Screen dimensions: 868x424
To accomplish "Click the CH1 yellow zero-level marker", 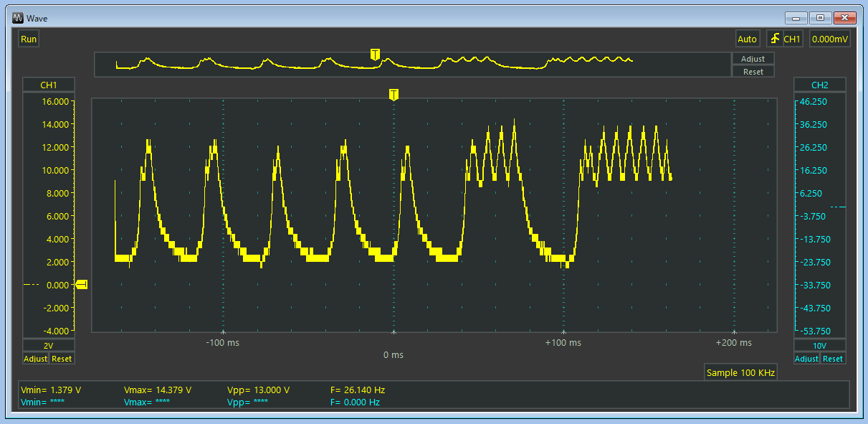I will point(81,285).
